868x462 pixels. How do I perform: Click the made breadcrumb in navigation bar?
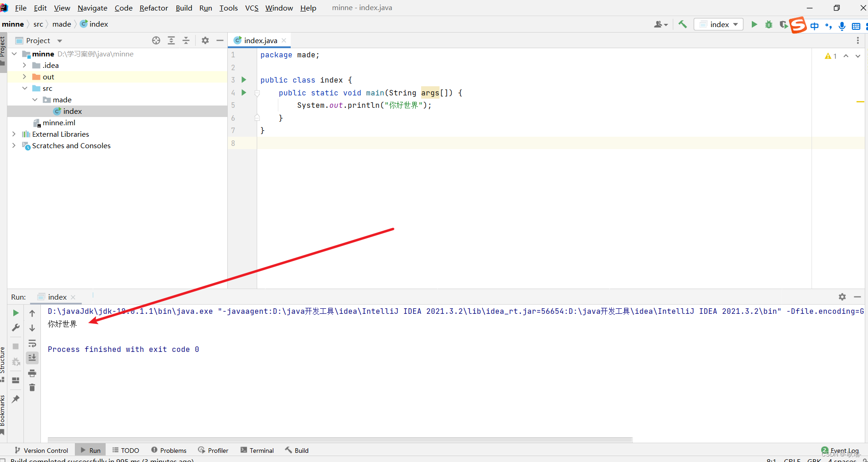point(62,24)
